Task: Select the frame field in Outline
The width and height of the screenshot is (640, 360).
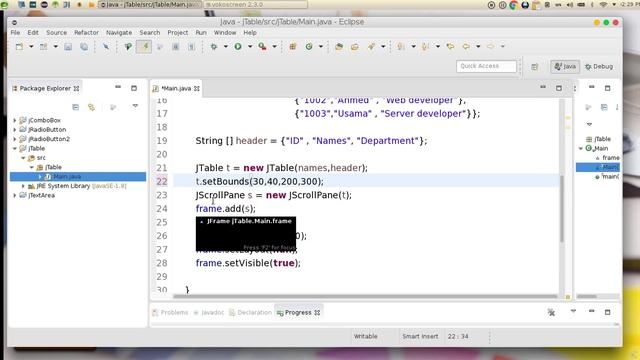Action: (x=607, y=158)
